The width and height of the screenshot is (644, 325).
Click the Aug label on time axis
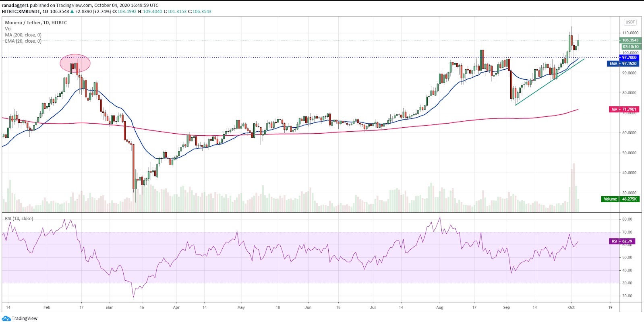coord(440,307)
